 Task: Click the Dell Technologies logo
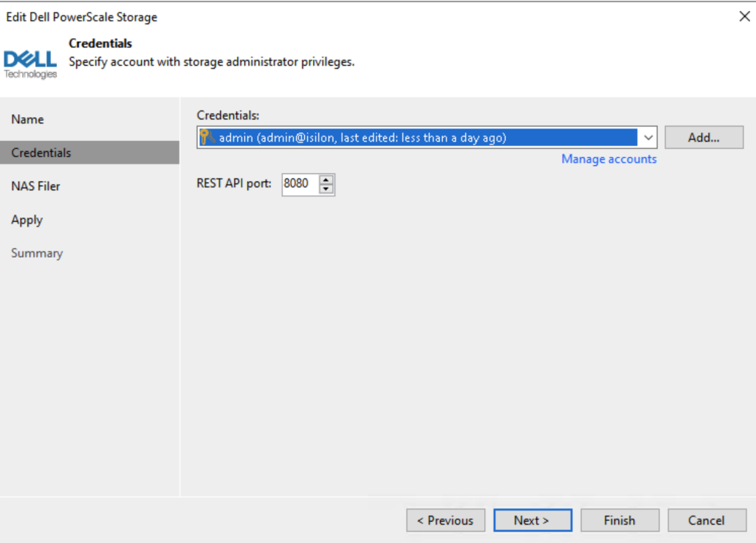(30, 63)
